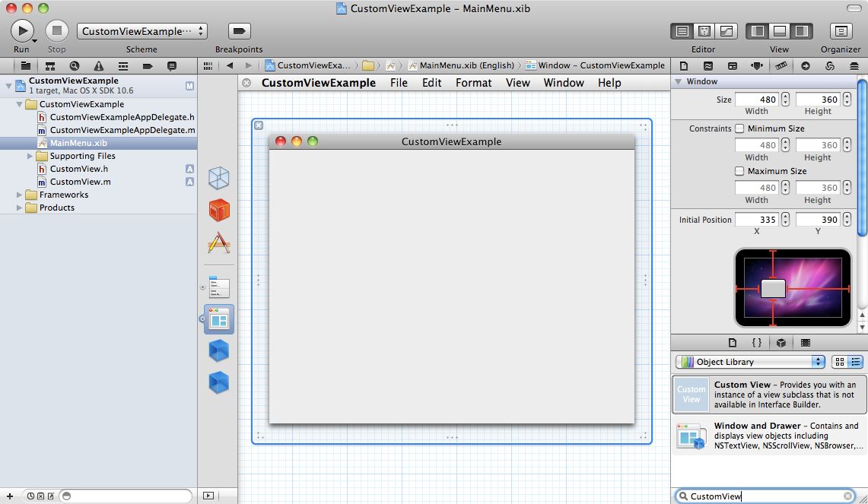Open the Help menu item
The width and height of the screenshot is (868, 504).
click(609, 83)
